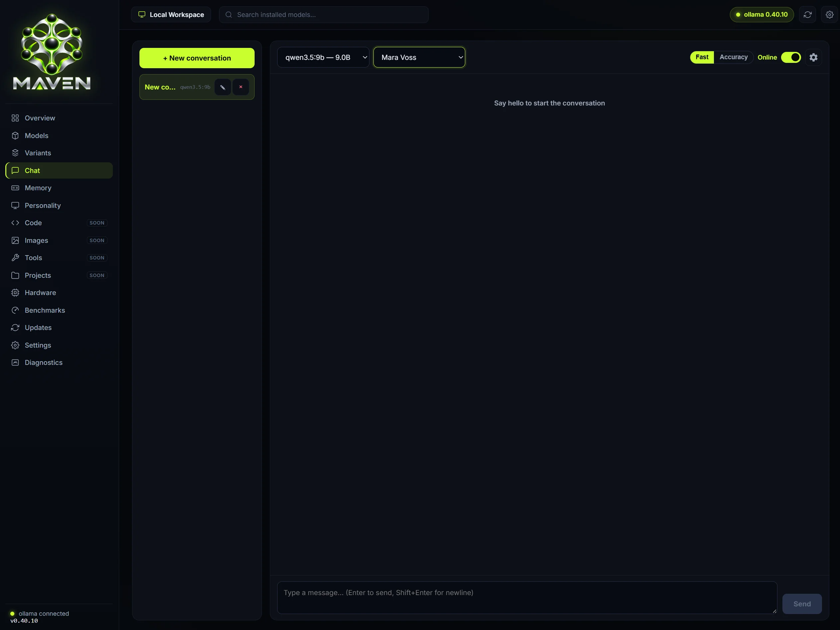
Task: Click the search magnifier icon
Action: tap(229, 14)
